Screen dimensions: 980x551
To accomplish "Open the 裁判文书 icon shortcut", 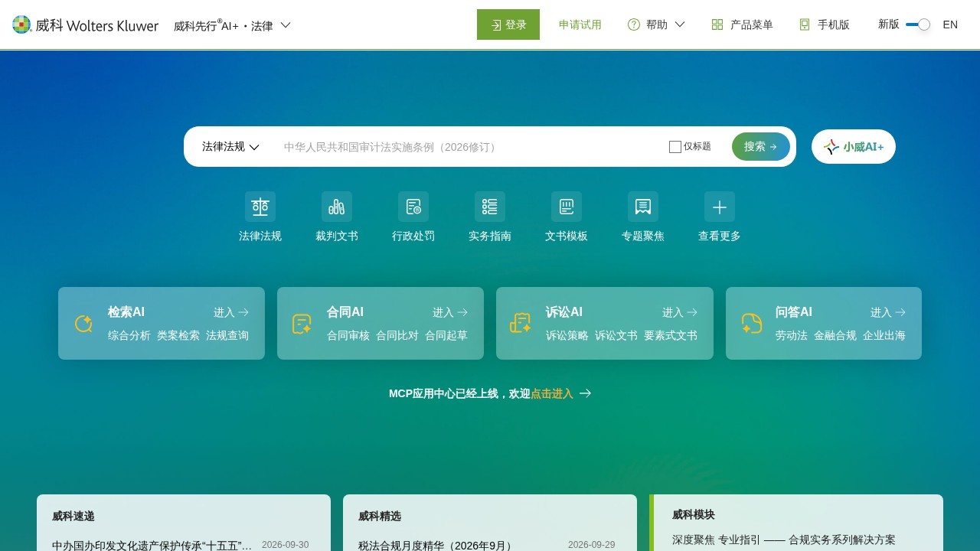I will [337, 207].
